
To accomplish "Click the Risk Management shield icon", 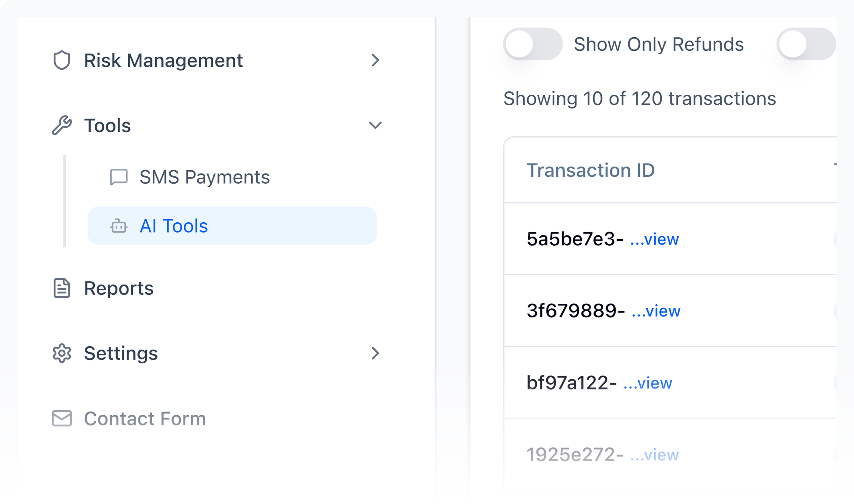I will tap(62, 60).
